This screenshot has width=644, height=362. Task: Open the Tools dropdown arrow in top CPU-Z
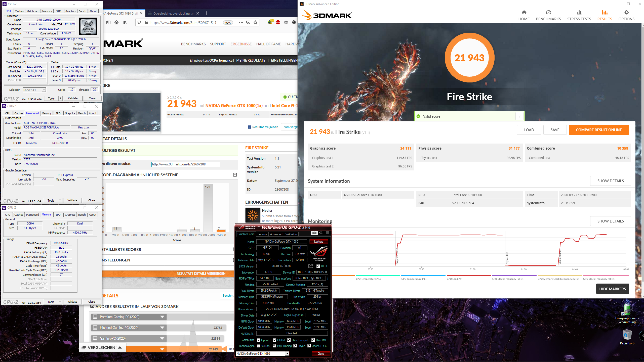60,98
